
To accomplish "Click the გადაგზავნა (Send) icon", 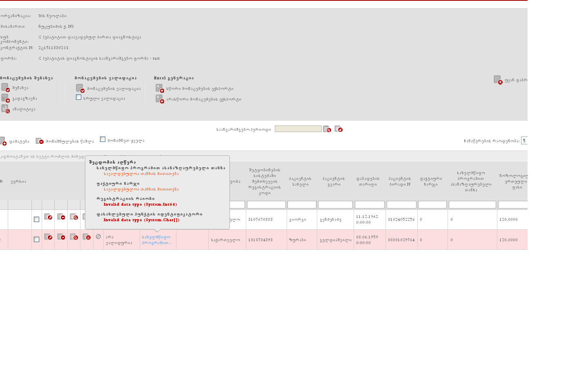I will pyautogui.click(x=5, y=98).
